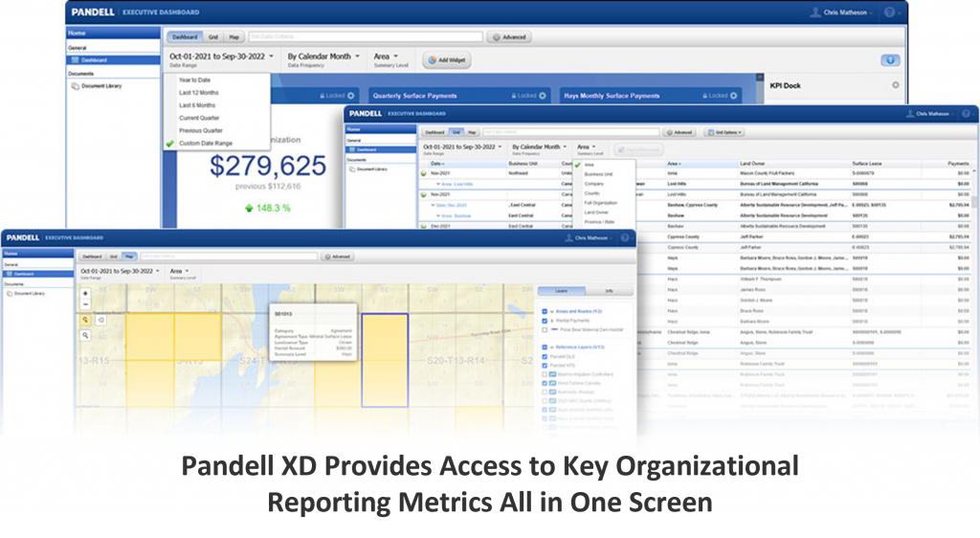Click the blue info icon in dashboard window
The image size is (980, 538).
pos(890,60)
